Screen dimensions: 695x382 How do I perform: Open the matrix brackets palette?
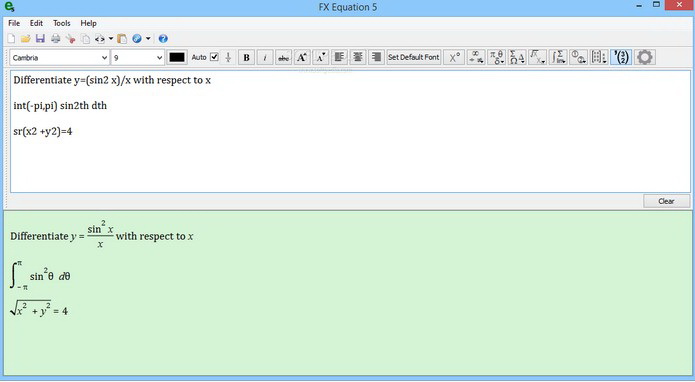pyautogui.click(x=599, y=58)
